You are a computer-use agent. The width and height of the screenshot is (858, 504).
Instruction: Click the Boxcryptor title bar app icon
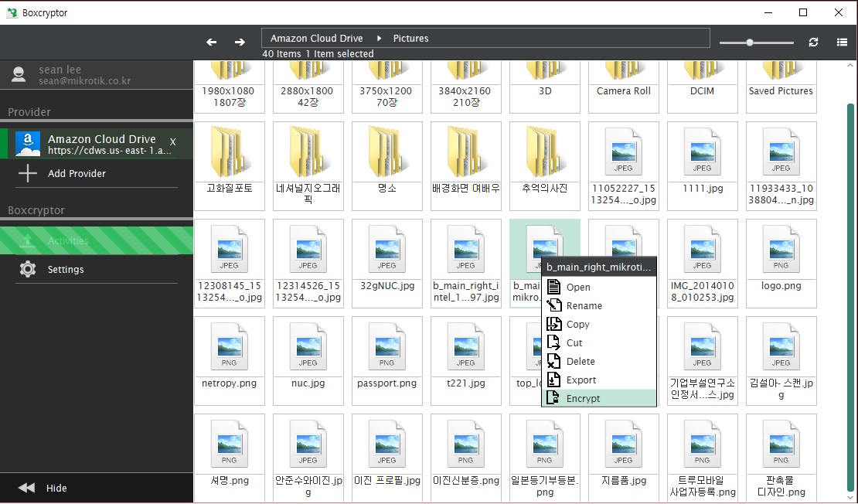12,12
